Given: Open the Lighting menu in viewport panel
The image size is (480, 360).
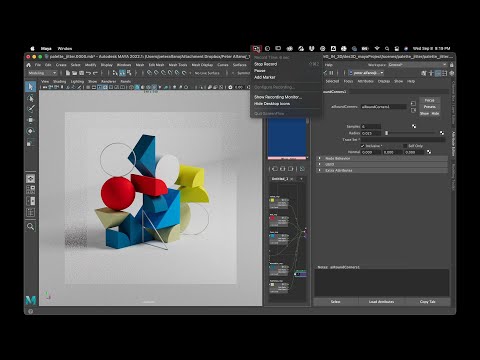Looking at the screenshot, I should tap(77, 82).
